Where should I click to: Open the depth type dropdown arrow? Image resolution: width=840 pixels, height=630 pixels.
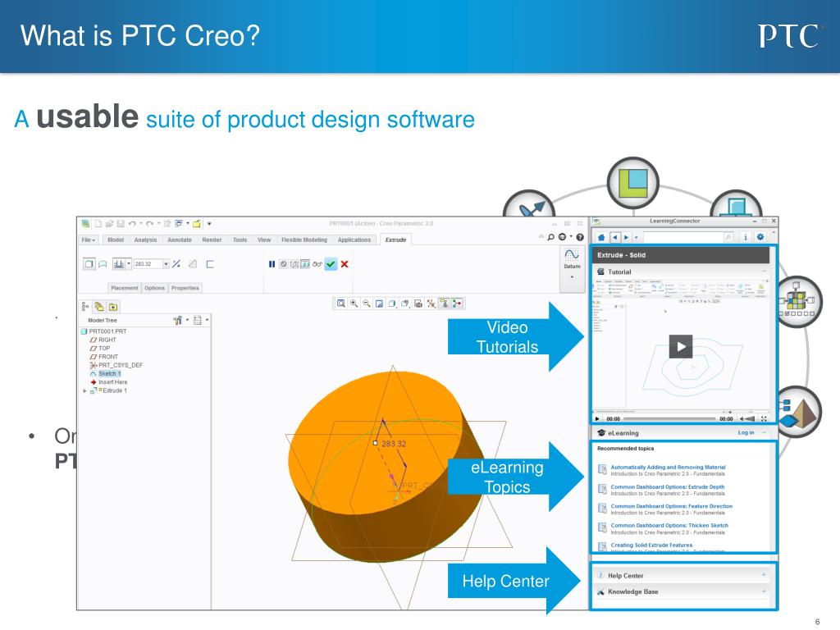(x=129, y=263)
